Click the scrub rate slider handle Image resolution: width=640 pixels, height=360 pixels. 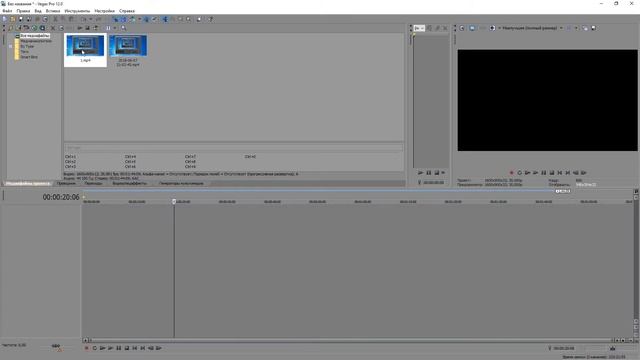coord(56,346)
